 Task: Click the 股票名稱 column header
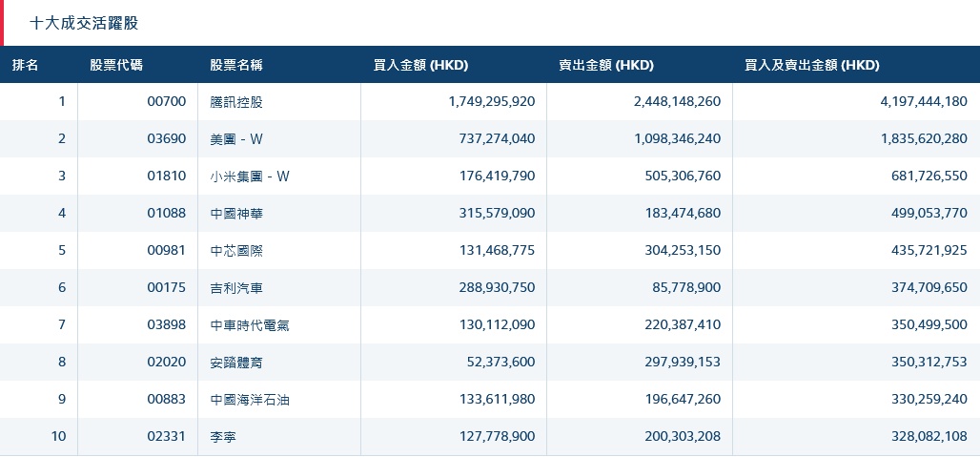236,65
